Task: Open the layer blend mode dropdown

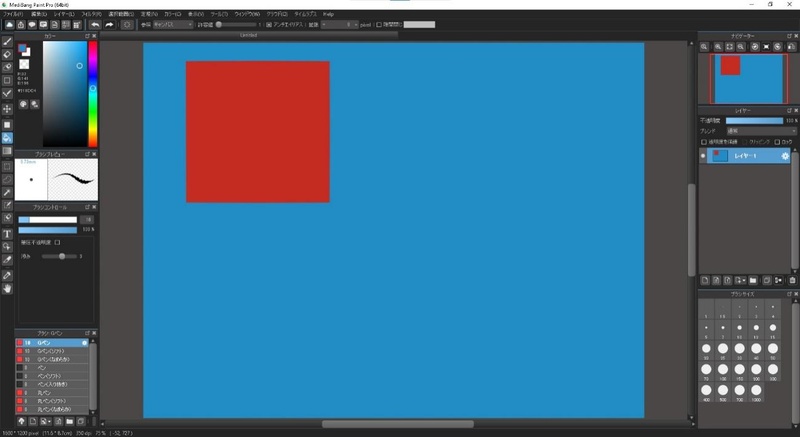Action: coord(761,131)
